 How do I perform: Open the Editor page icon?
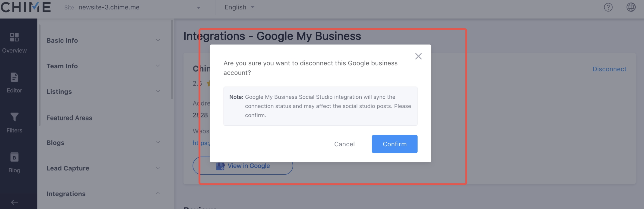[x=14, y=77]
